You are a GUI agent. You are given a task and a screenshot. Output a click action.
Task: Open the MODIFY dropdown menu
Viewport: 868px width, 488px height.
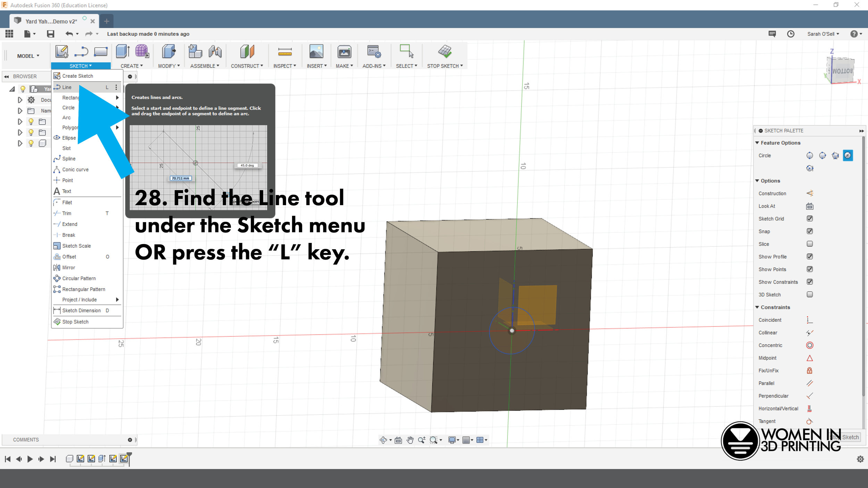point(169,66)
